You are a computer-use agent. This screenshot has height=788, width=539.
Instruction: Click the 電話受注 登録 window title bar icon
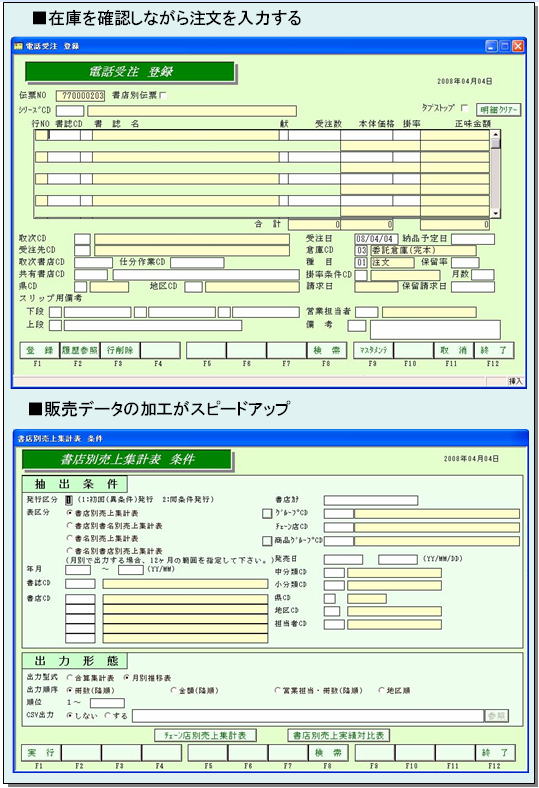click(x=18, y=46)
